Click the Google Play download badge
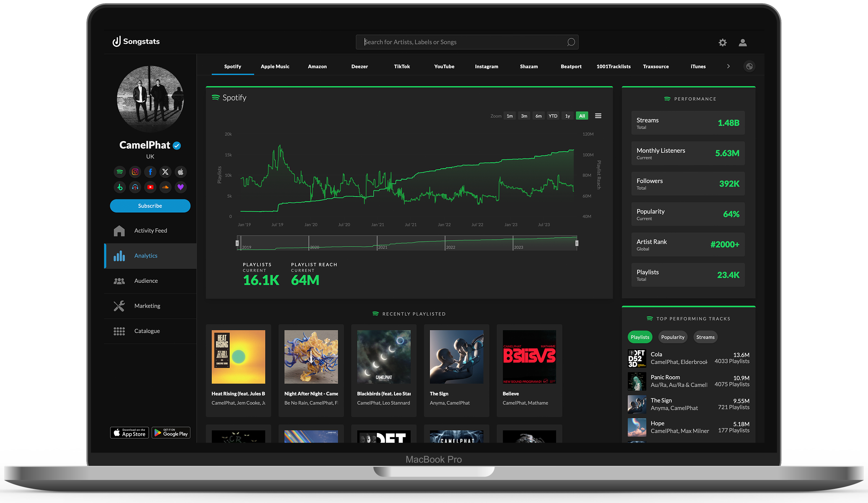Viewport: 868px width, 503px height. pos(171,433)
